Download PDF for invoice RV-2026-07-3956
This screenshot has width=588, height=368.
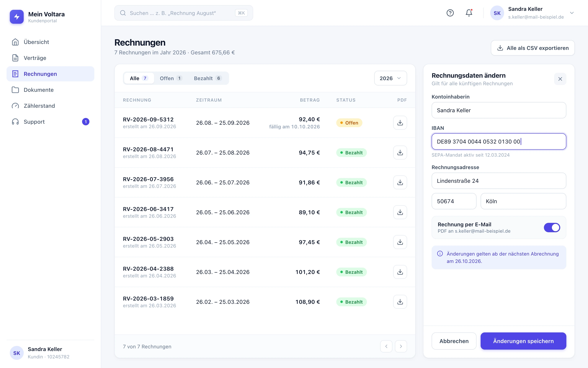tap(400, 182)
